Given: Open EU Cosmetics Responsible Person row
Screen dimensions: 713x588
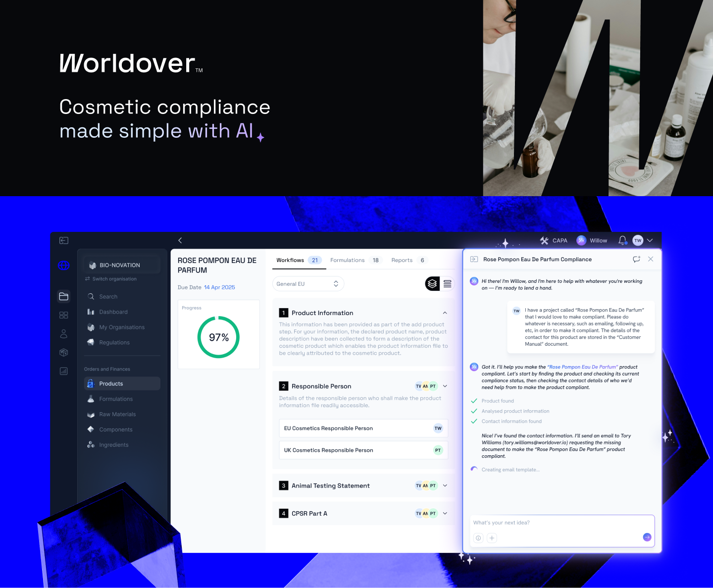Looking at the screenshot, I should click(x=363, y=428).
